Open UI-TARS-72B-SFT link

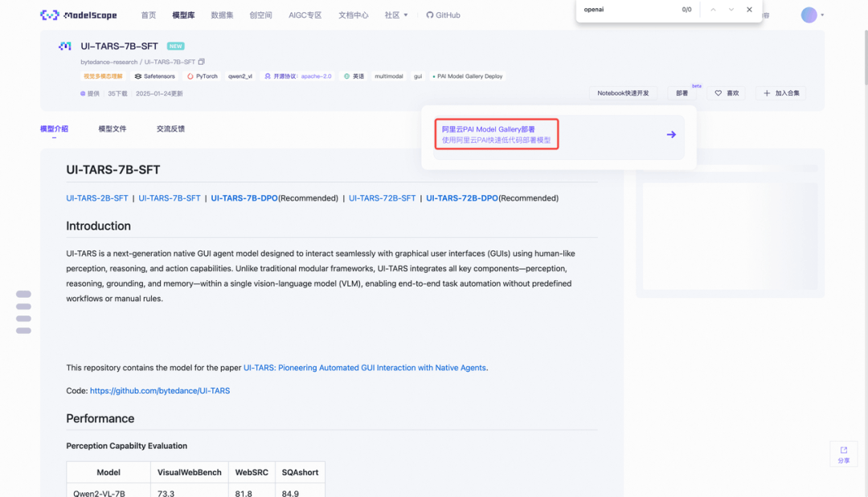tap(382, 198)
